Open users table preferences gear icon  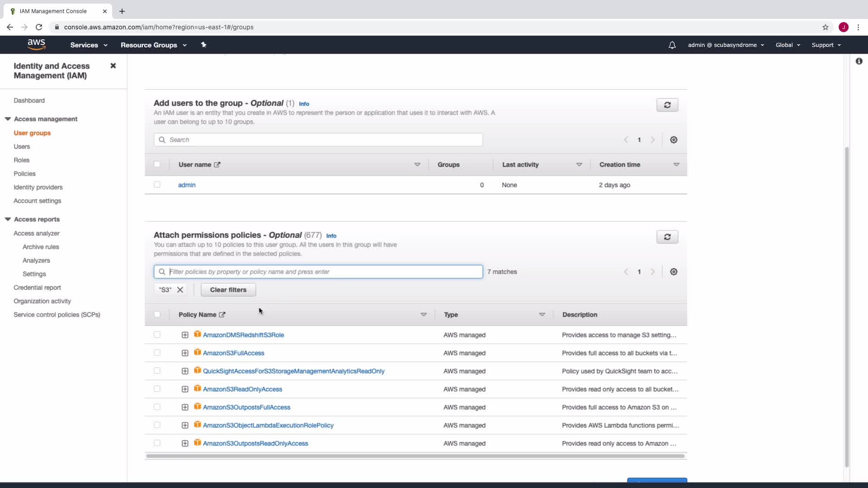pyautogui.click(x=674, y=140)
